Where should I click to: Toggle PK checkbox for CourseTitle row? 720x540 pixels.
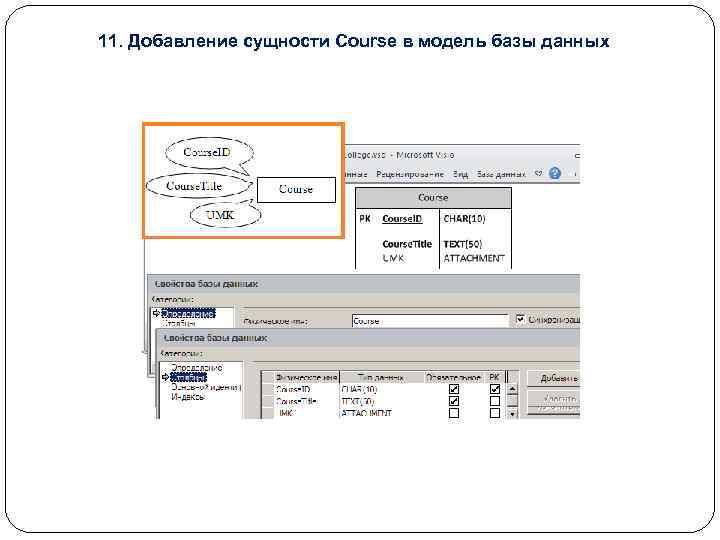(x=495, y=401)
